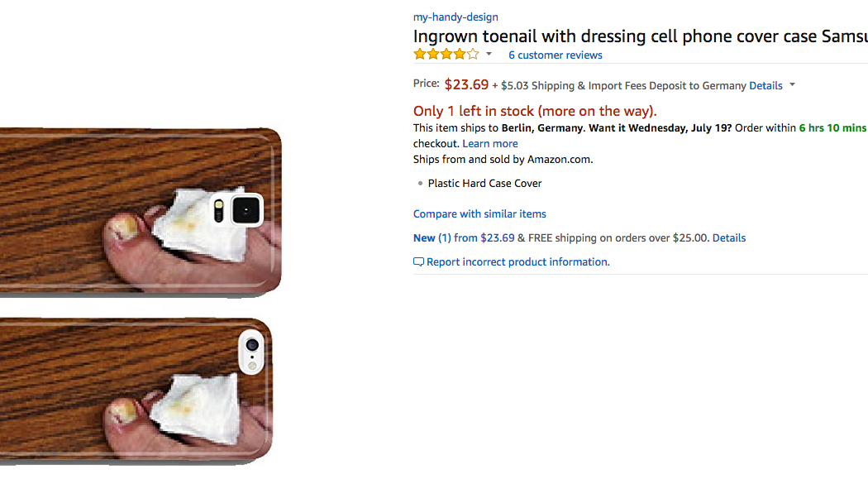Click the $23.69 price
Image resolution: width=868 pixels, height=489 pixels.
tap(466, 84)
